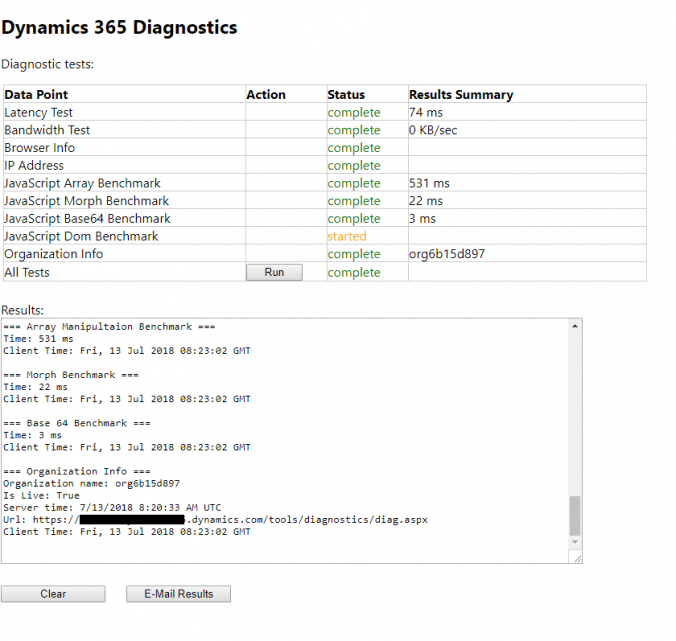The width and height of the screenshot is (676, 641).
Task: Select JavaScript Array Benchmark label
Action: point(82,183)
